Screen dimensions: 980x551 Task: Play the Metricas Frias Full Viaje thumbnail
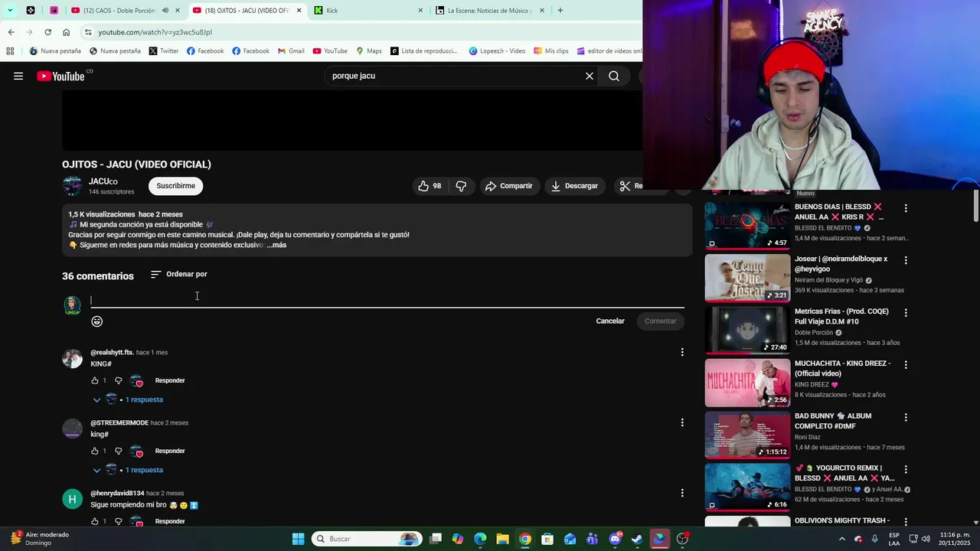(x=747, y=330)
